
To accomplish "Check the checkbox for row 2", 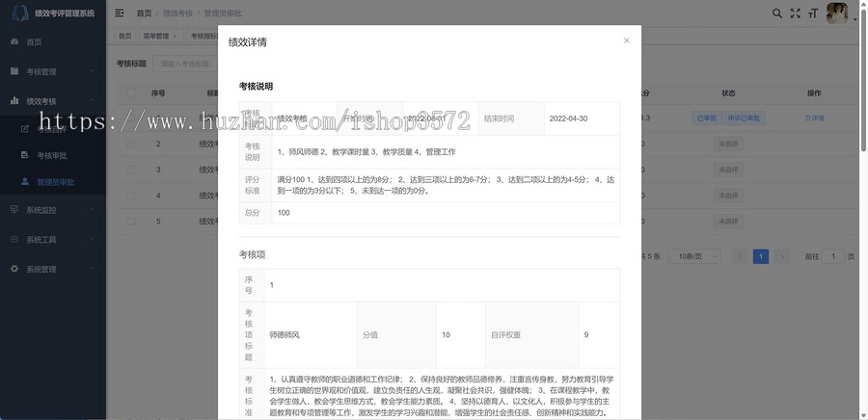I will (131, 144).
